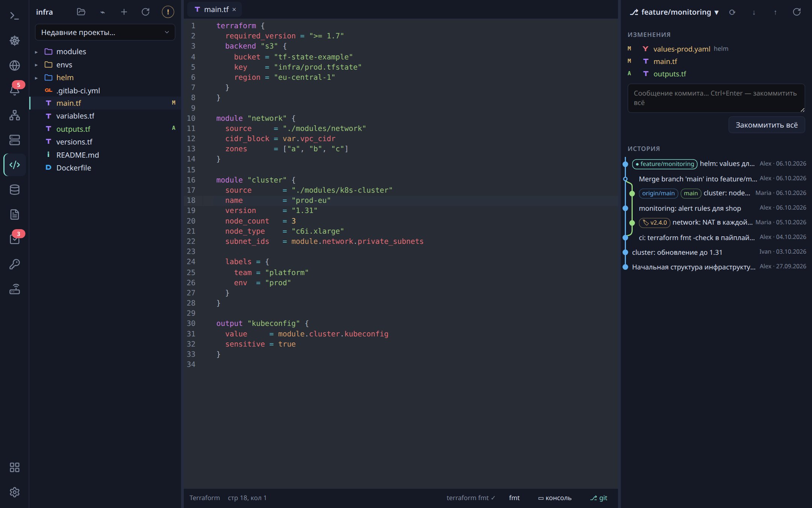Click the Закоммитить всё button

tap(767, 125)
